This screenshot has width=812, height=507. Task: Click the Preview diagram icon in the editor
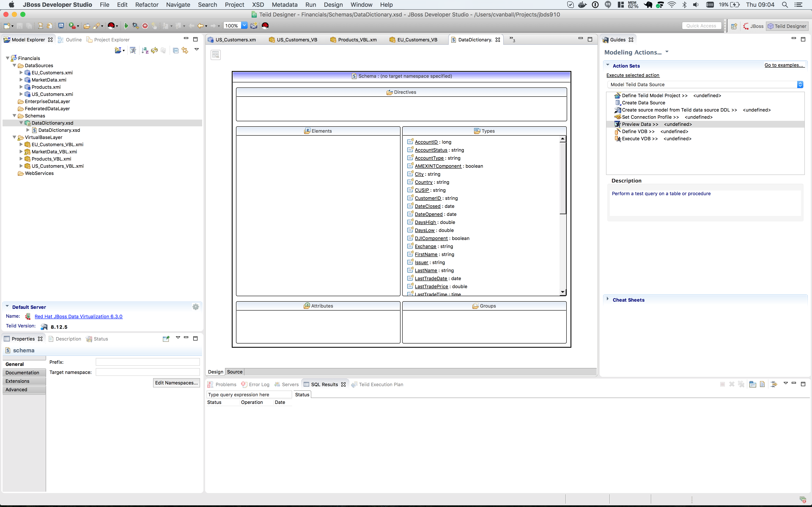pos(215,55)
